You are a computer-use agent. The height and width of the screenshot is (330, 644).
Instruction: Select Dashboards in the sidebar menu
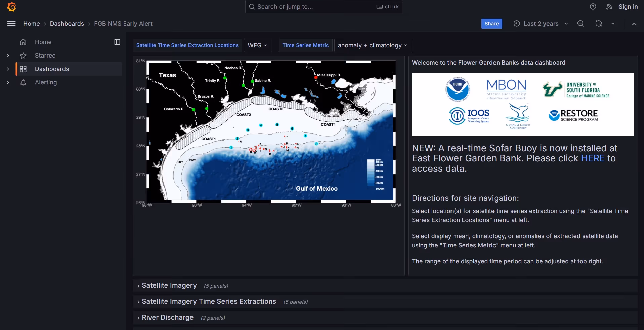pyautogui.click(x=52, y=69)
